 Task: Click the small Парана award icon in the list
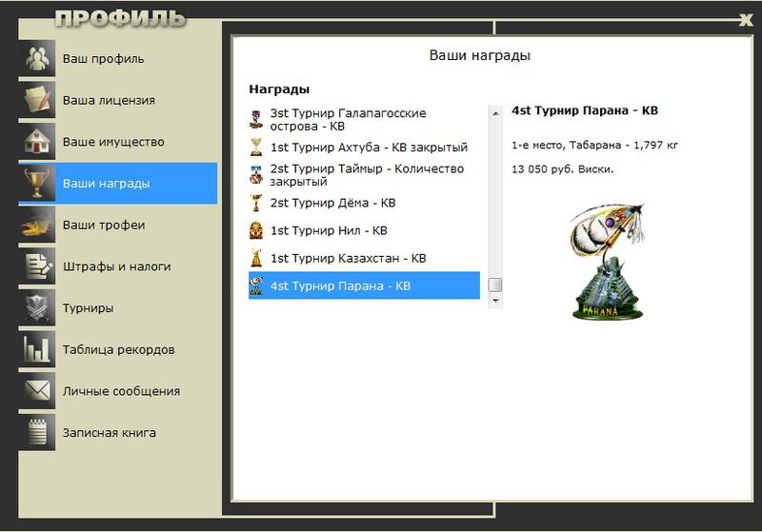tap(256, 286)
